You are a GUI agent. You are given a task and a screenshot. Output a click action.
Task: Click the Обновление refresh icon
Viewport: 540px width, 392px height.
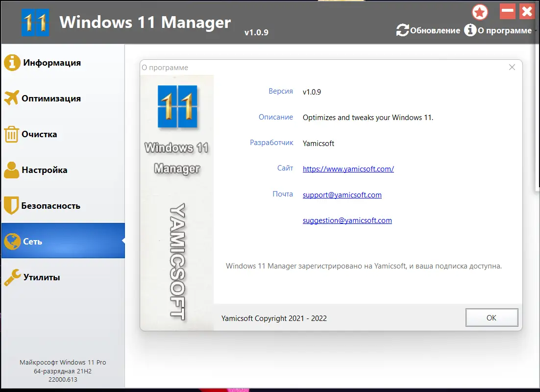[x=402, y=30]
